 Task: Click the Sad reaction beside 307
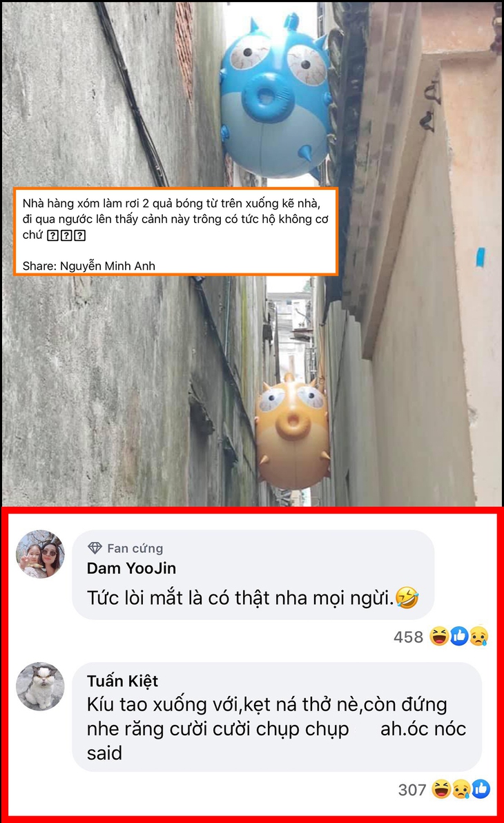pyautogui.click(x=461, y=789)
